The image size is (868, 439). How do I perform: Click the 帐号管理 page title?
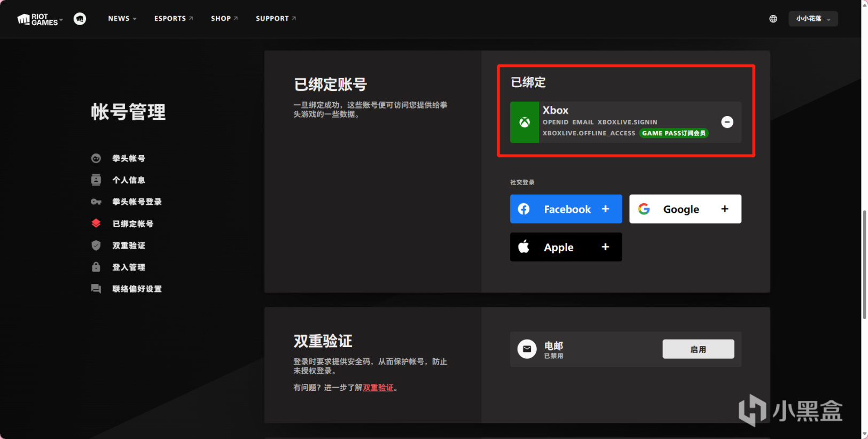point(128,112)
